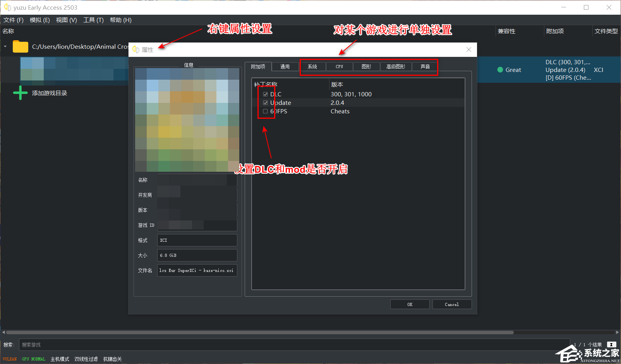Image resolution: width=621 pixels, height=364 pixels.
Task: Sort by the 文件类型 column header
Action: pos(606,31)
